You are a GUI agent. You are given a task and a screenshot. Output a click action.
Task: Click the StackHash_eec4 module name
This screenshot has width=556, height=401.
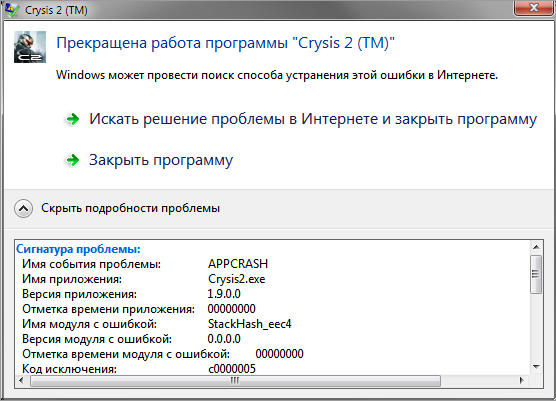click(x=249, y=324)
